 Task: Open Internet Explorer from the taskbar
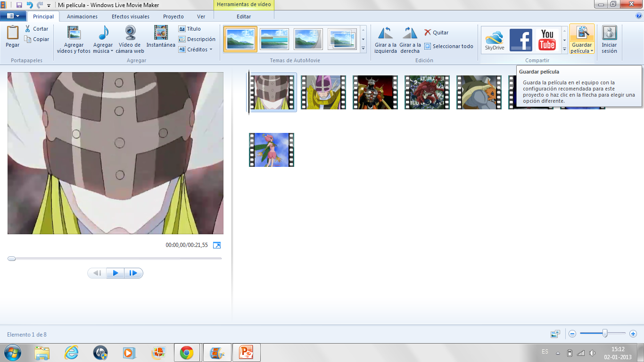point(72,353)
